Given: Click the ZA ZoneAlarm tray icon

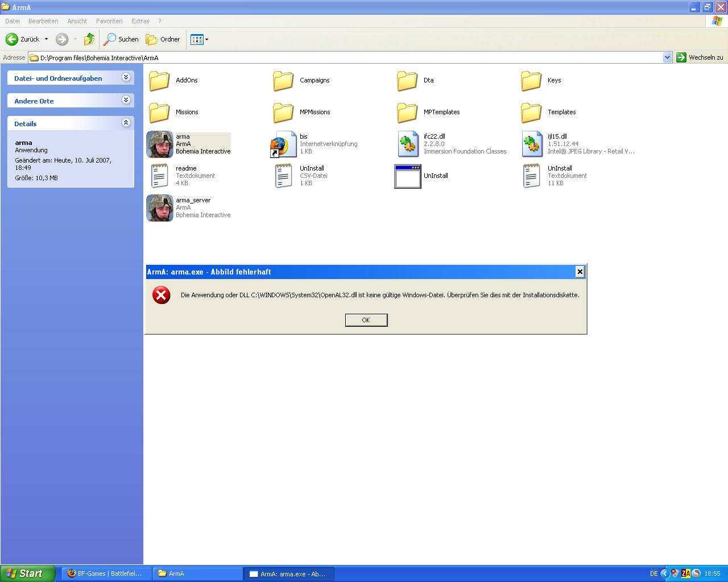Looking at the screenshot, I should (x=686, y=573).
